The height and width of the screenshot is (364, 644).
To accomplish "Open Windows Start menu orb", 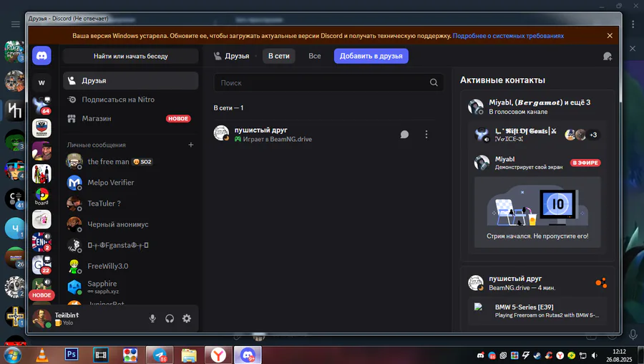I will [x=12, y=355].
